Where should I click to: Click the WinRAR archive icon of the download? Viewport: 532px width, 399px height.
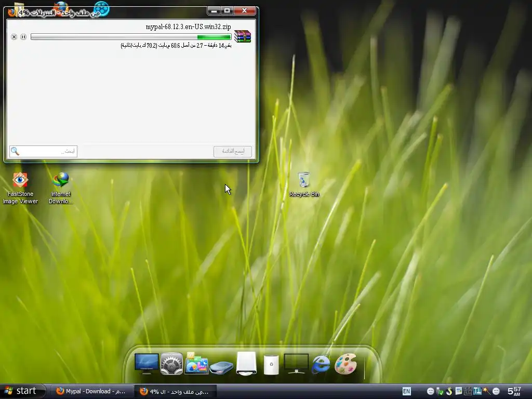(243, 36)
